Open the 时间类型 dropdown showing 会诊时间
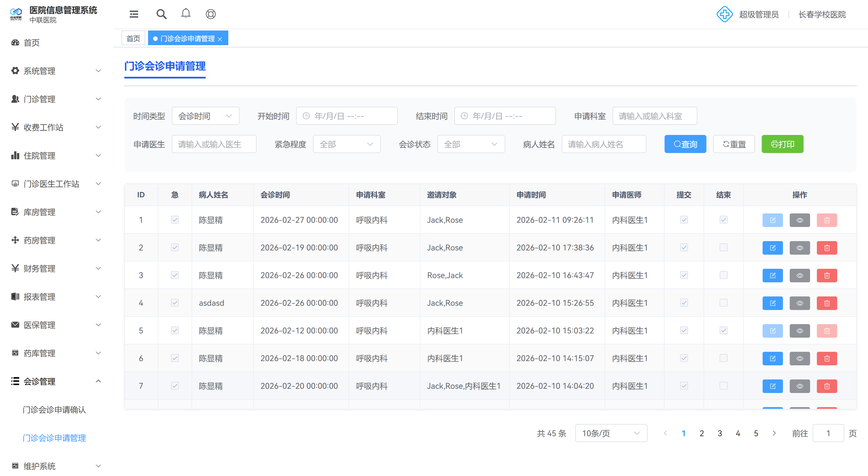868x476 pixels. [x=205, y=116]
